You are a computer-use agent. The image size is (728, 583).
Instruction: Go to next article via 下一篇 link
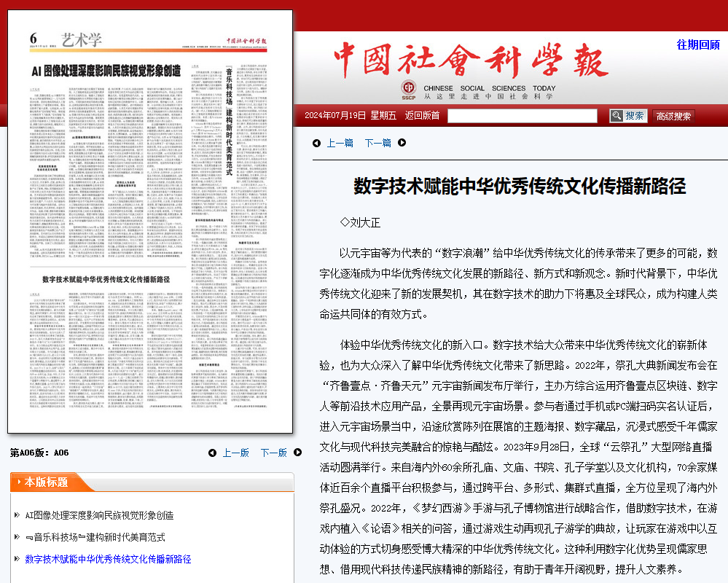pyautogui.click(x=377, y=143)
